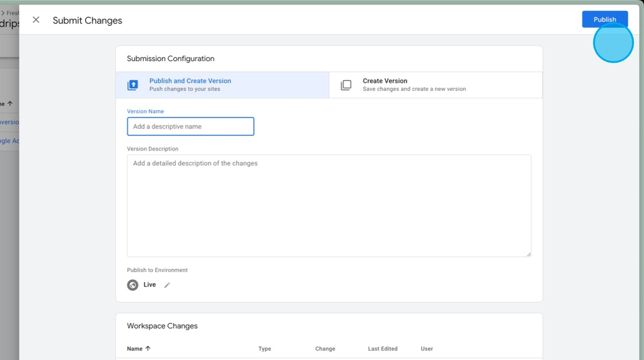Screen dimensions: 644x360
Task: Click the User column header
Action: tap(427, 348)
